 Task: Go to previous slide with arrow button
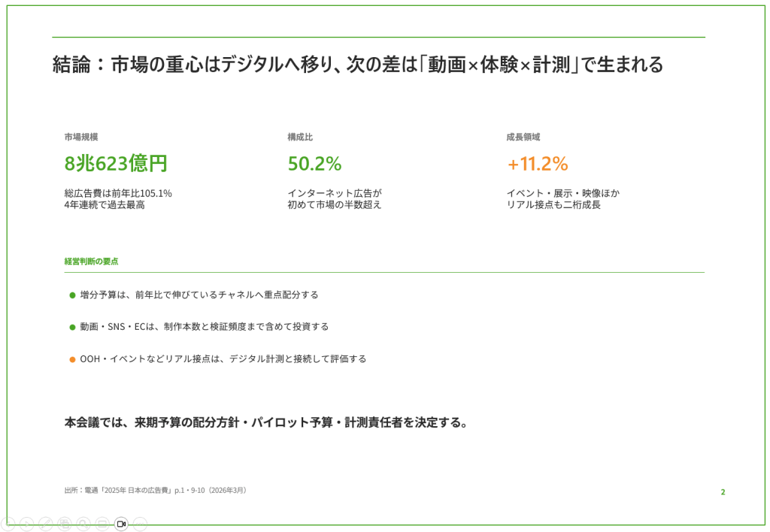click(8, 524)
